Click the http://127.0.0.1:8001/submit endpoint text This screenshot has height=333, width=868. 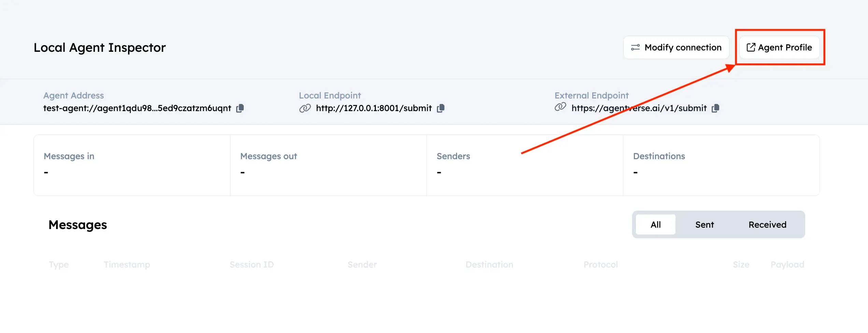click(374, 108)
